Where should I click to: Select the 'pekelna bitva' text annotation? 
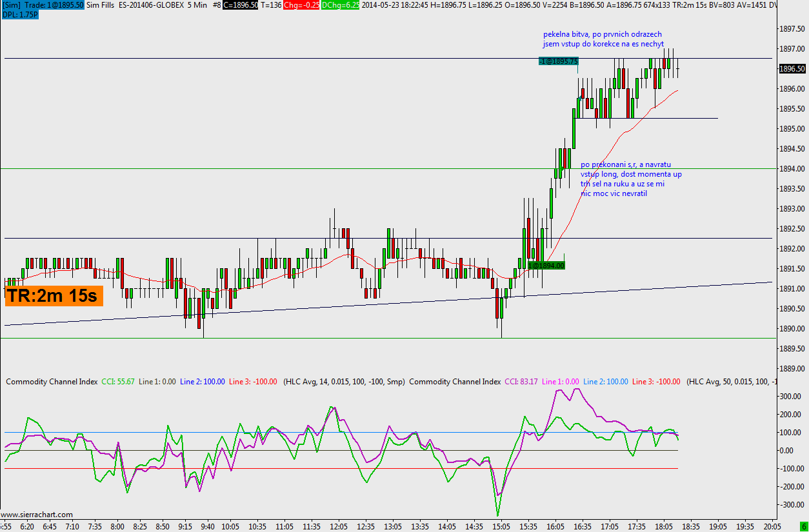coord(603,39)
